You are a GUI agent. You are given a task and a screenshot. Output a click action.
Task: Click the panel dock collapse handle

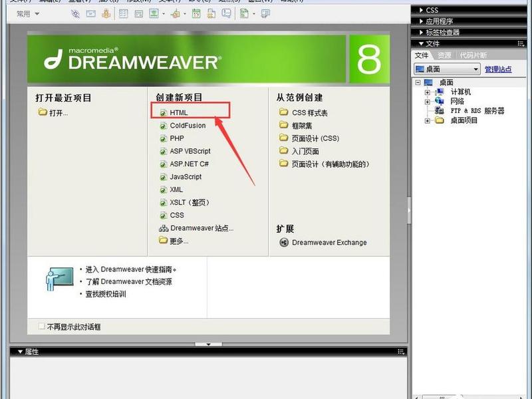click(x=409, y=210)
